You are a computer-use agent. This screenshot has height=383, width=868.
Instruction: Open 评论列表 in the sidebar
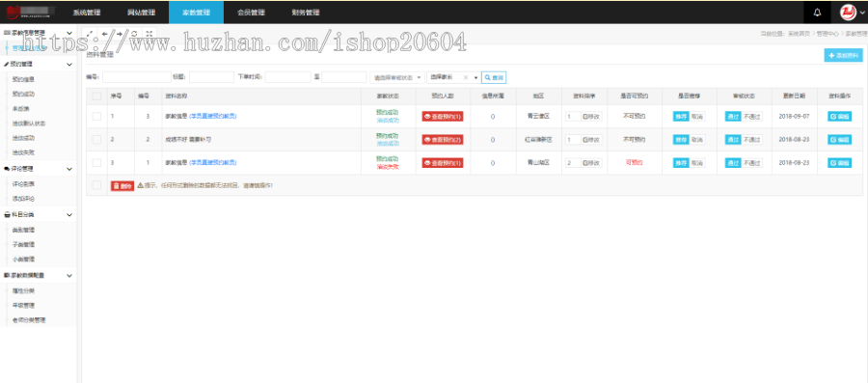[x=23, y=183]
